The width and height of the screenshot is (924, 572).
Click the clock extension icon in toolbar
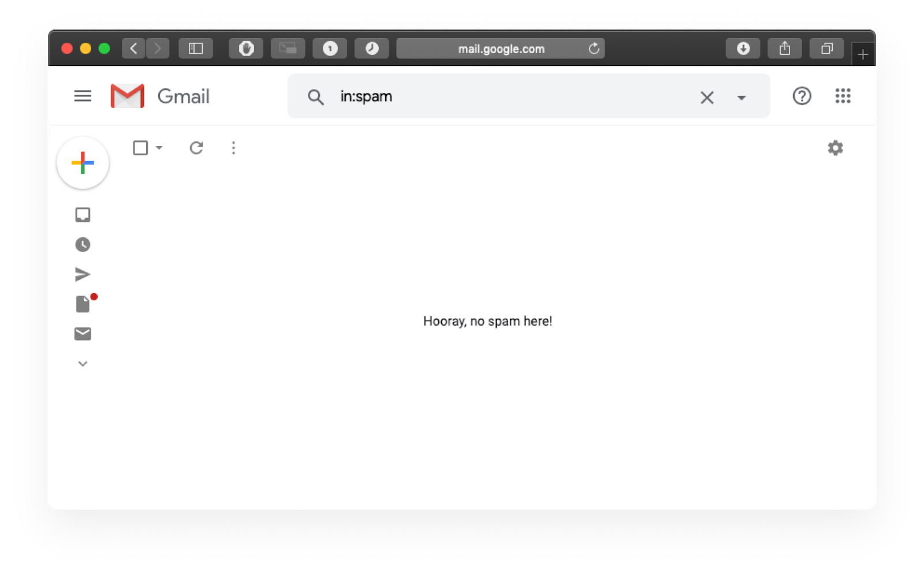click(x=372, y=48)
